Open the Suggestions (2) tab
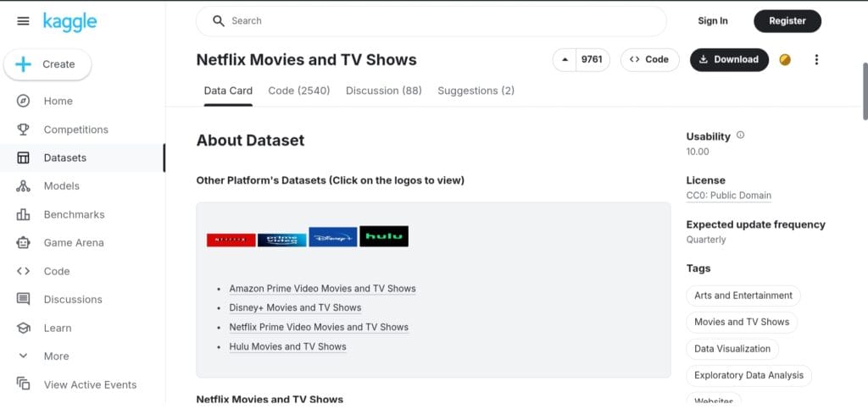Screen dimensions: 868x409 pyautogui.click(x=476, y=91)
